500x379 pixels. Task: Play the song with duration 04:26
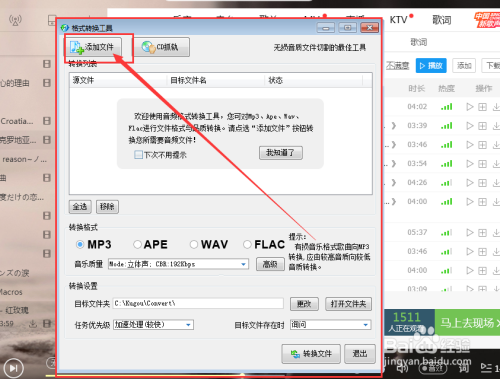(x=470, y=183)
